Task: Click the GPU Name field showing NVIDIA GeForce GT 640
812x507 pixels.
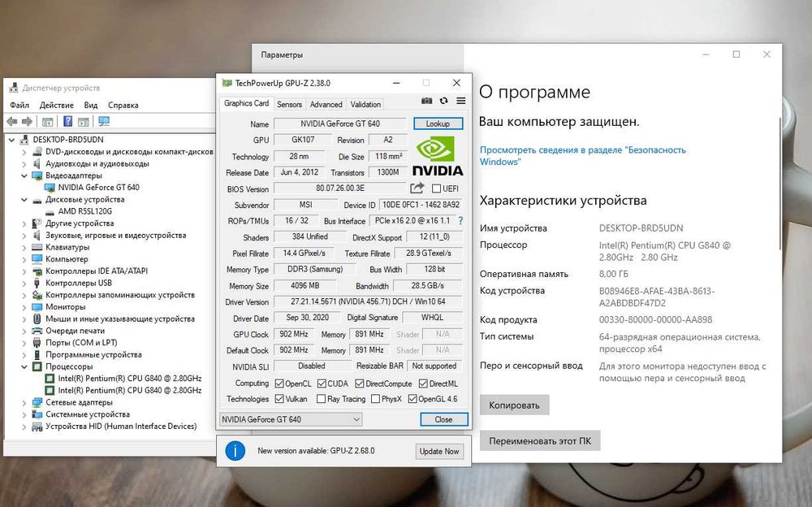Action: point(340,123)
